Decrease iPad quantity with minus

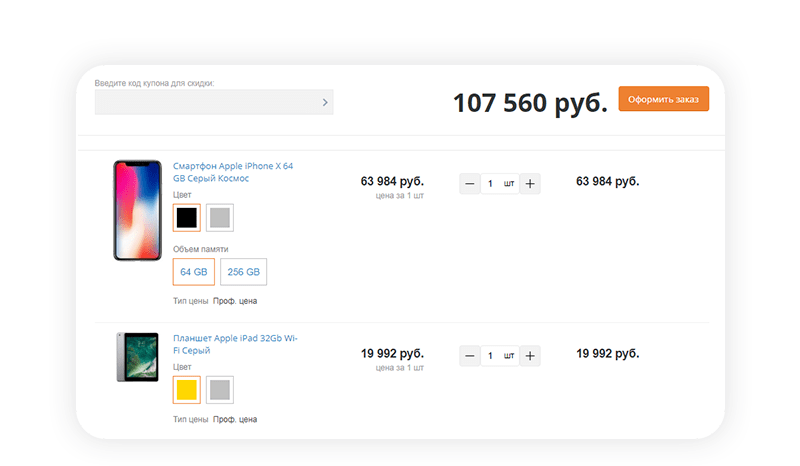(x=470, y=356)
